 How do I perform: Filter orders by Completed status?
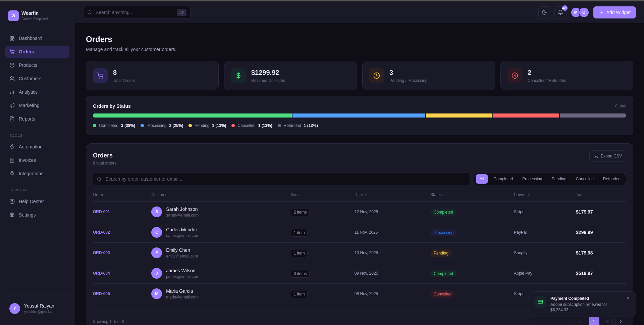point(503,179)
